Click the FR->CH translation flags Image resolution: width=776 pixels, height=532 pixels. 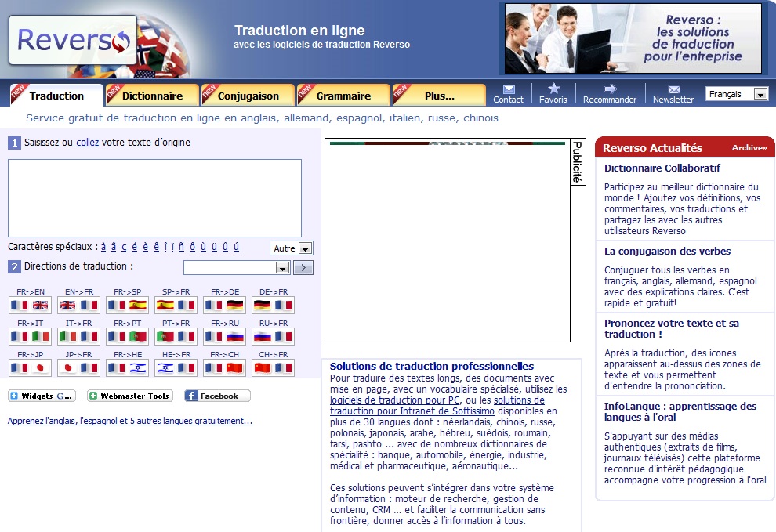(223, 368)
